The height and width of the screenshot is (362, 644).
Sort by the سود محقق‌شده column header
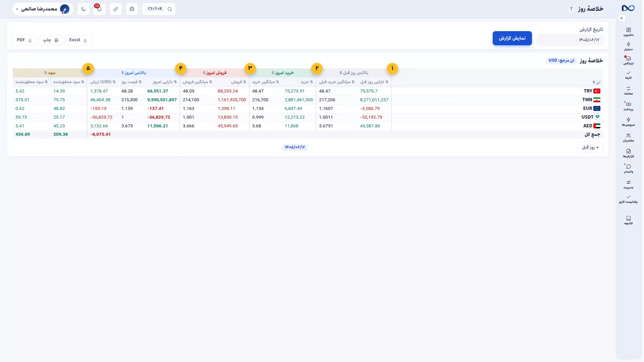click(69, 82)
